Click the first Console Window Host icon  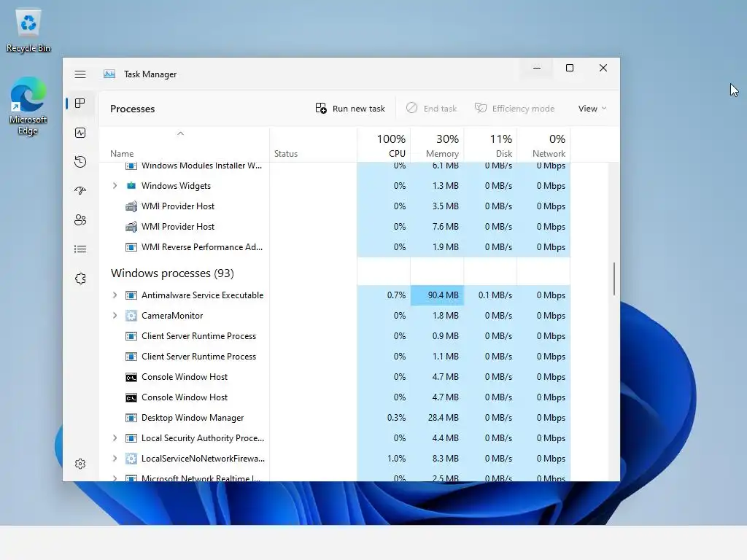tap(131, 377)
